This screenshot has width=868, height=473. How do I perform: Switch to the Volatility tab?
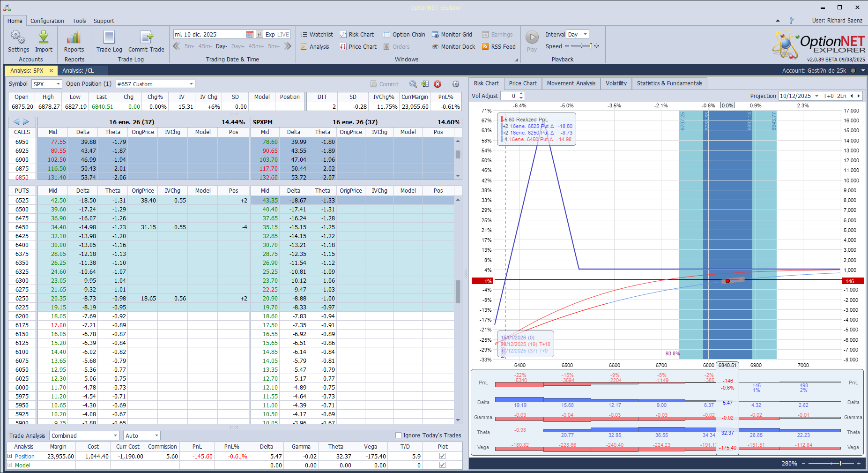pyautogui.click(x=616, y=83)
